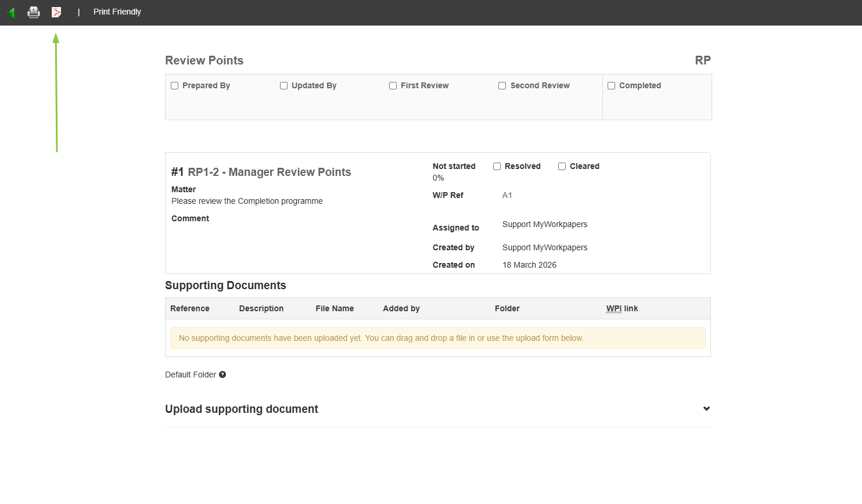Click the WPI link column header
862x504 pixels.
[x=622, y=309]
